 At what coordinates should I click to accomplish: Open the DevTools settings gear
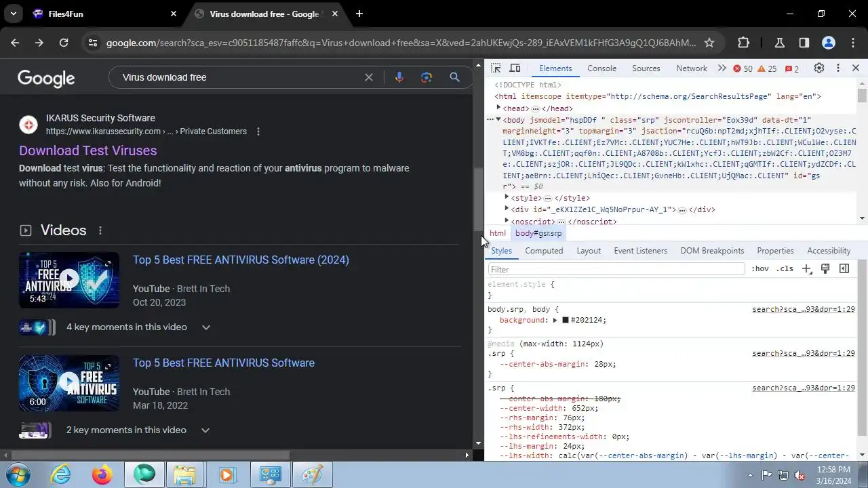pyautogui.click(x=819, y=68)
